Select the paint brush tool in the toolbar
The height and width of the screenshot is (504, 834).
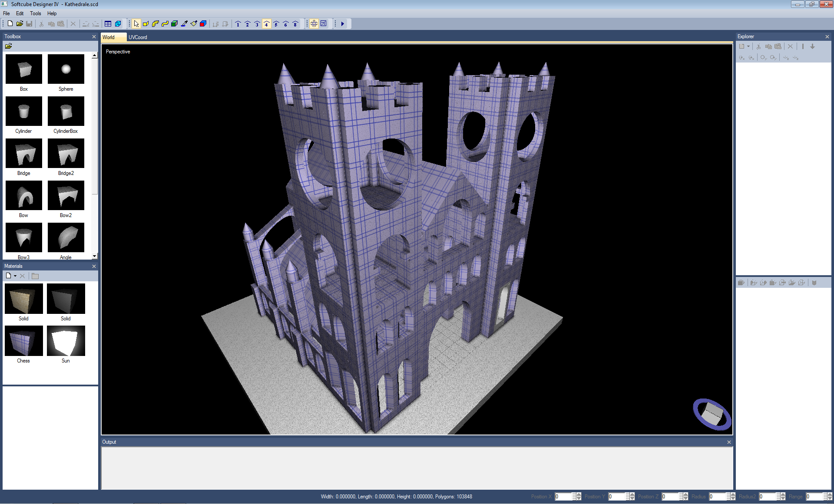(194, 24)
